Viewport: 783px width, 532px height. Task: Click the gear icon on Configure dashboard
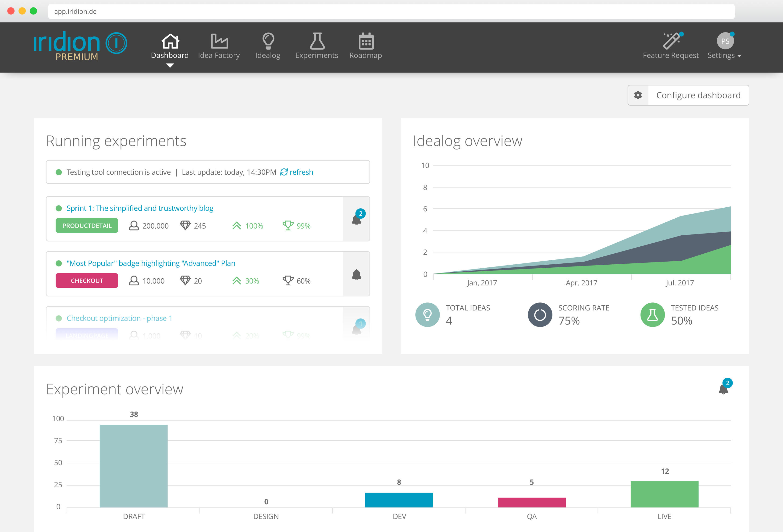[638, 95]
